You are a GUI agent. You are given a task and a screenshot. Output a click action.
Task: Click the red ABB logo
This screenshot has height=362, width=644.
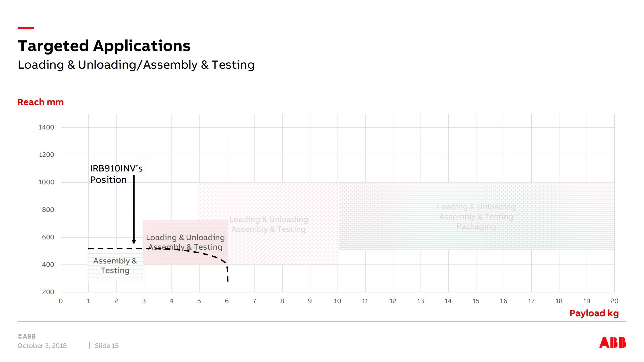click(x=612, y=343)
